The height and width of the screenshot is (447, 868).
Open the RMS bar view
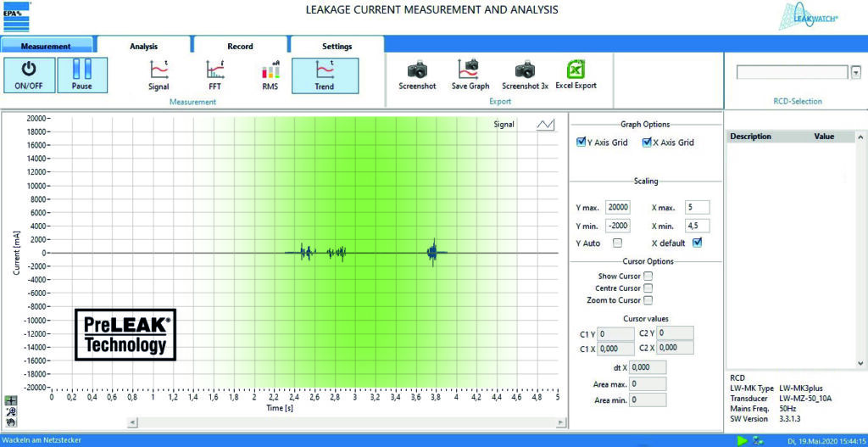270,70
